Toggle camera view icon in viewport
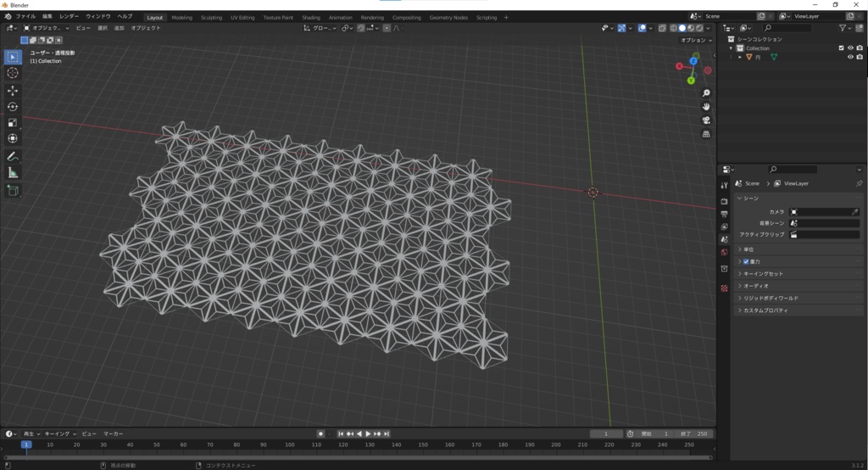 pos(706,120)
